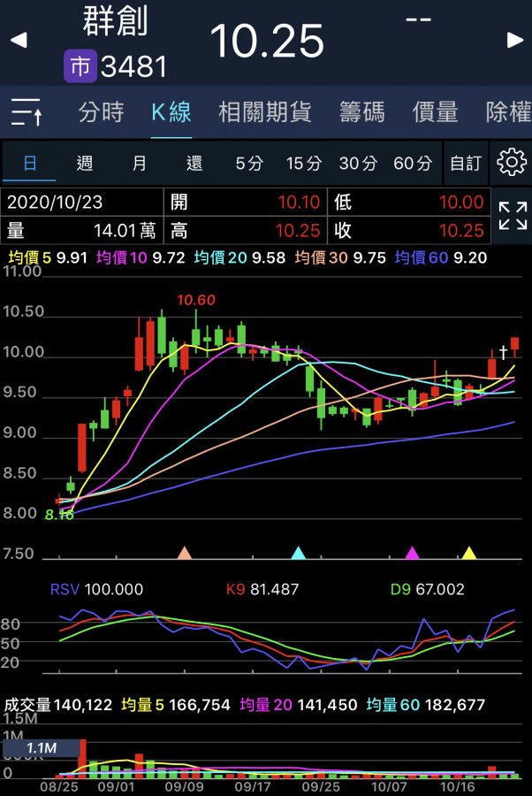The height and width of the screenshot is (796, 532).
Task: Tap the orange triangle marker on chart
Action: [x=184, y=553]
